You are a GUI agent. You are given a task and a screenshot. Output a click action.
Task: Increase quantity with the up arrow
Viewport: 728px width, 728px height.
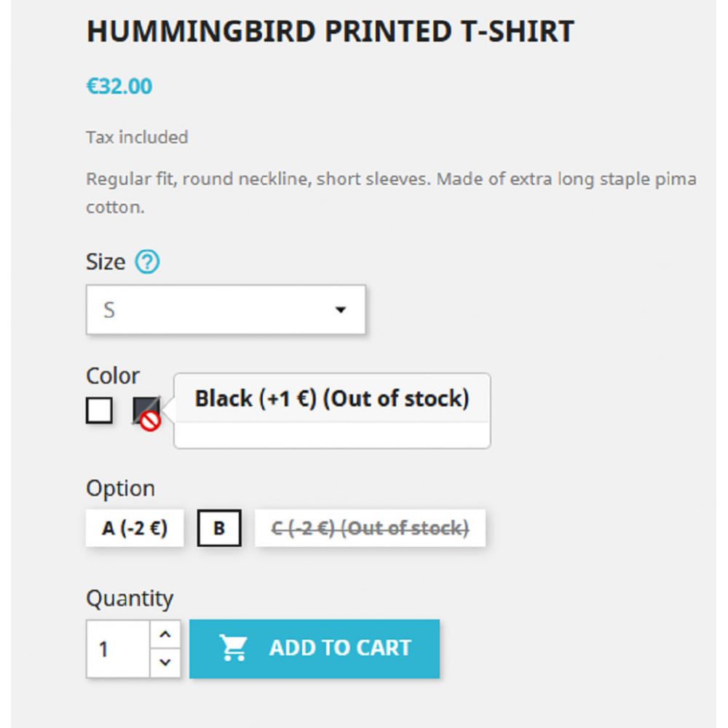coord(165,634)
